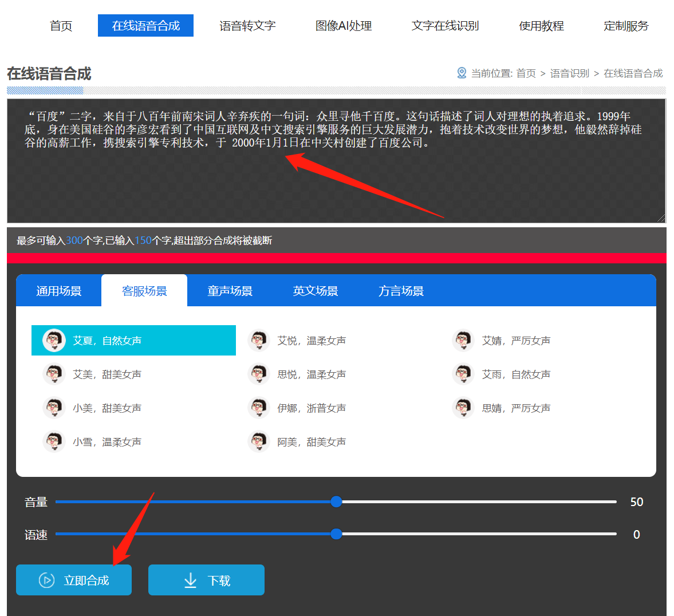Click the avatar icon beside 艾婧 严厉女声
The height and width of the screenshot is (616, 674).
click(x=463, y=341)
